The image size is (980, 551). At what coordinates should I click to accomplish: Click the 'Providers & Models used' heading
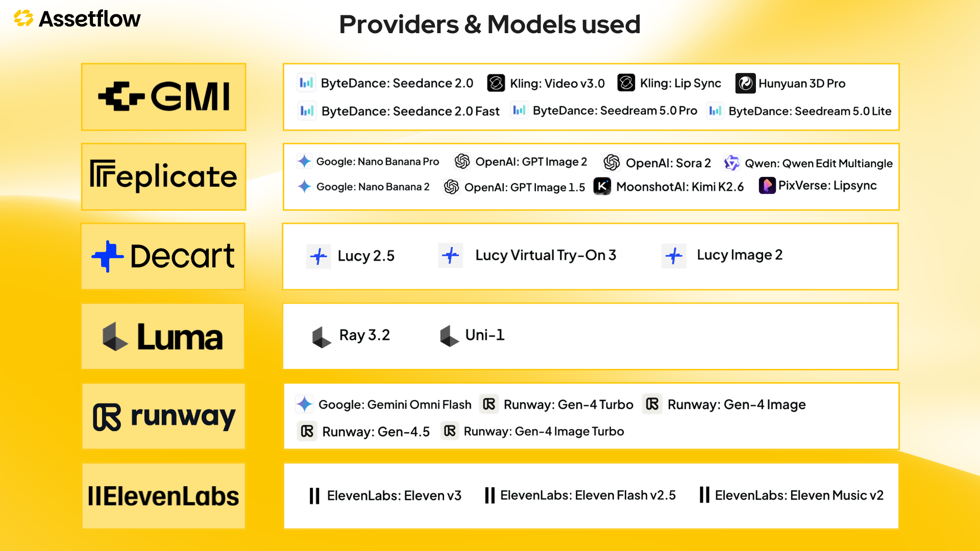490,24
